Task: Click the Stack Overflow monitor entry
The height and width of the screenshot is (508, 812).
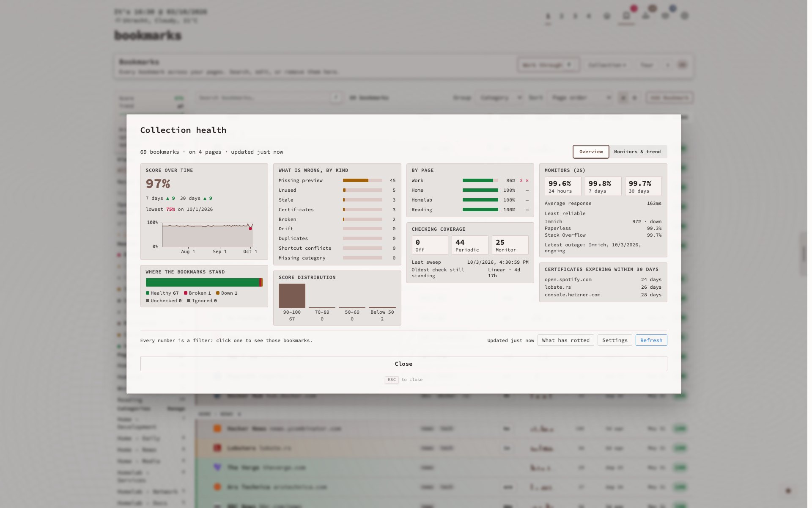Action: tap(603, 235)
